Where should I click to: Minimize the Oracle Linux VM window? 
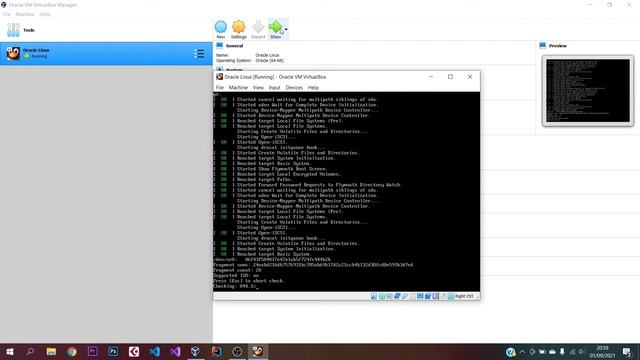431,77
